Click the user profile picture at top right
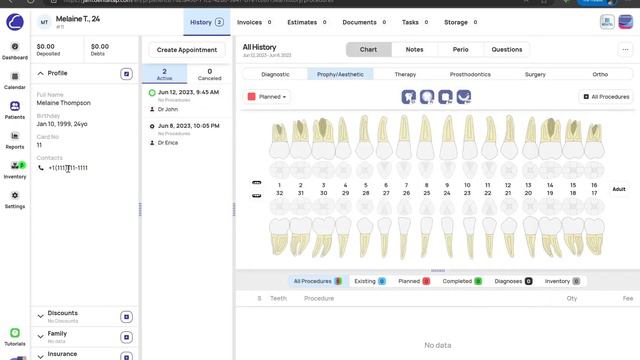 coord(626,22)
